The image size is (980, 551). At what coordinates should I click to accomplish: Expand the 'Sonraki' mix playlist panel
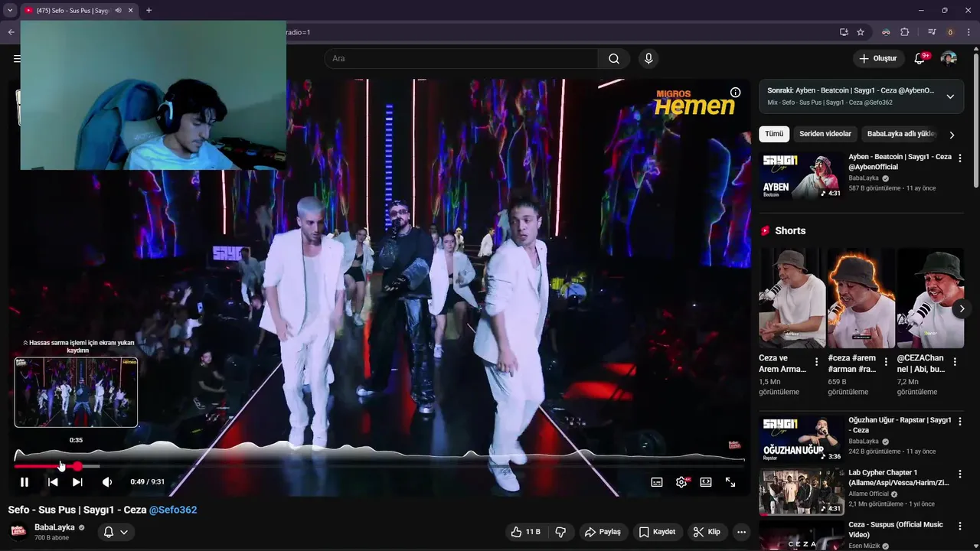coord(950,96)
